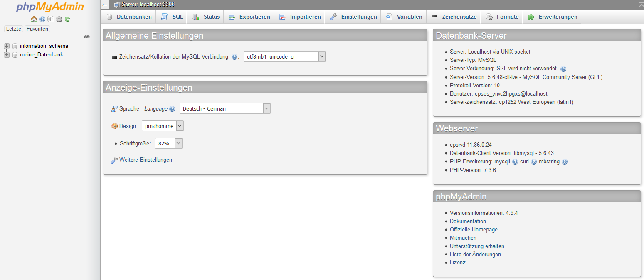
Task: Switch to the Zeichensätze tab
Action: pos(454,17)
